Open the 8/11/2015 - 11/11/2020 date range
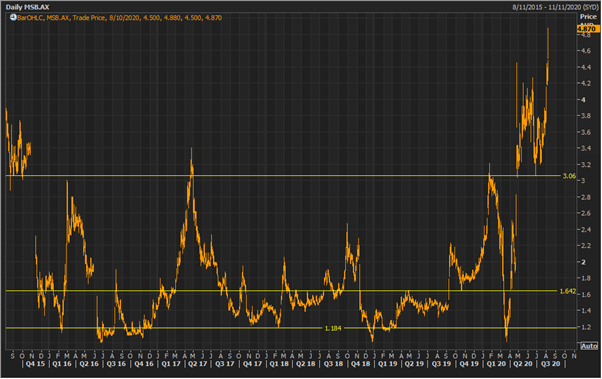The height and width of the screenshot is (379, 602). (555, 7)
